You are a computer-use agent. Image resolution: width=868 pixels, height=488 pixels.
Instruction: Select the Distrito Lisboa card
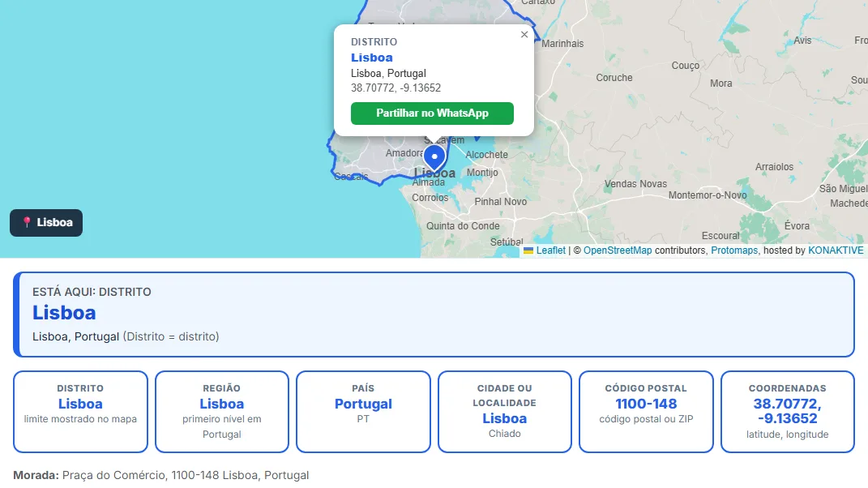coord(81,412)
